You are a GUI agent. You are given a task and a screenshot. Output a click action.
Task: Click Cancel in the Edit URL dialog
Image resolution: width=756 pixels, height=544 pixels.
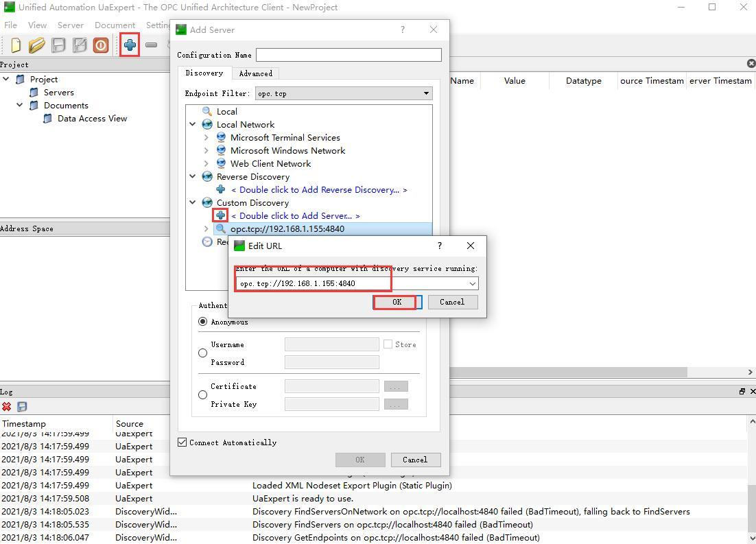452,302
